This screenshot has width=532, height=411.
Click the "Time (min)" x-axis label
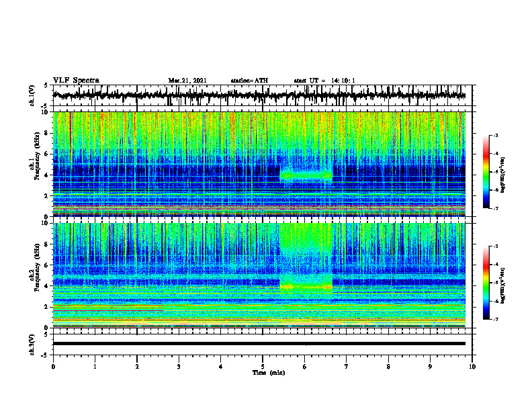click(x=269, y=373)
